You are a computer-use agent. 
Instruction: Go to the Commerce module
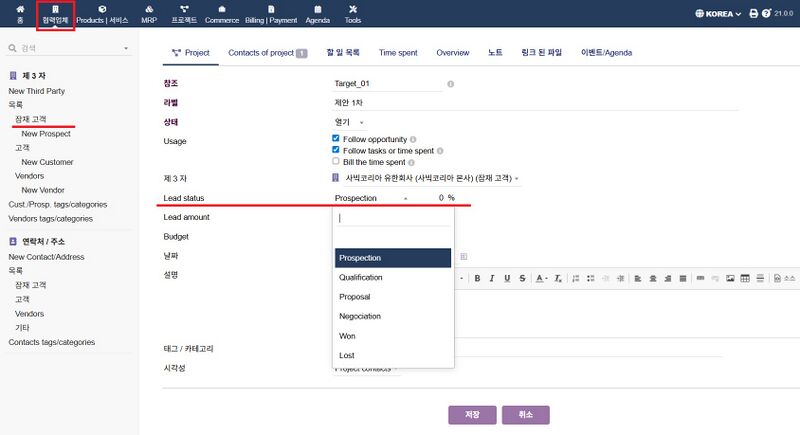click(221, 14)
